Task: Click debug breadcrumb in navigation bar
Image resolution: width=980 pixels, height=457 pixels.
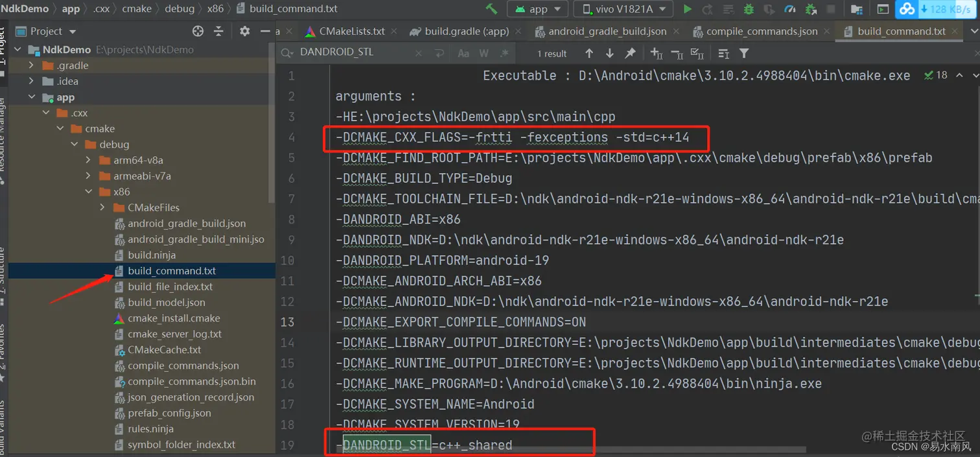Action: pos(180,8)
